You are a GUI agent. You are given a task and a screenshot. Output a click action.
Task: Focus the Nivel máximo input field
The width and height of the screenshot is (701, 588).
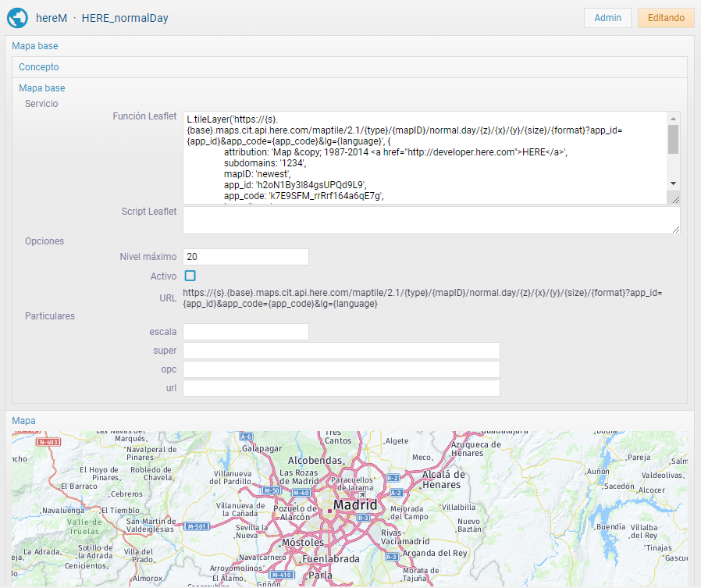tap(246, 257)
